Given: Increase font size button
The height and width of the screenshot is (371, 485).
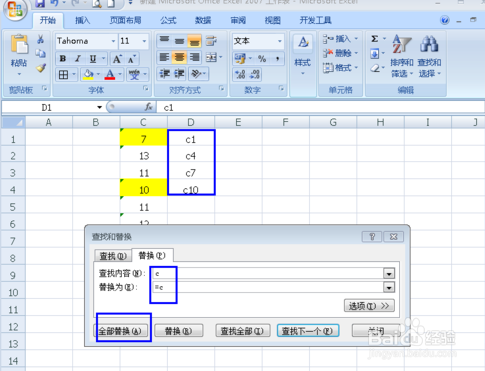Looking at the screenshot, I should [x=117, y=59].
